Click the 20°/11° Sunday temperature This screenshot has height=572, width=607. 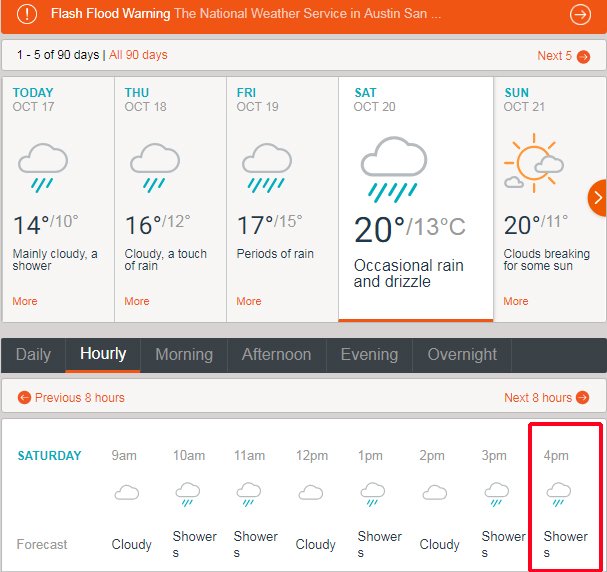[x=536, y=225]
